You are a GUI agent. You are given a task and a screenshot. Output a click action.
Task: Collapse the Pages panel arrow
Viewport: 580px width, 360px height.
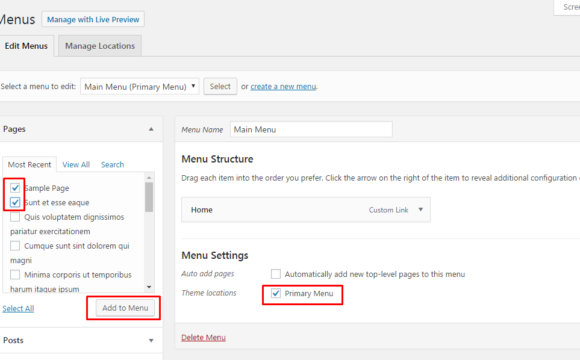[151, 129]
